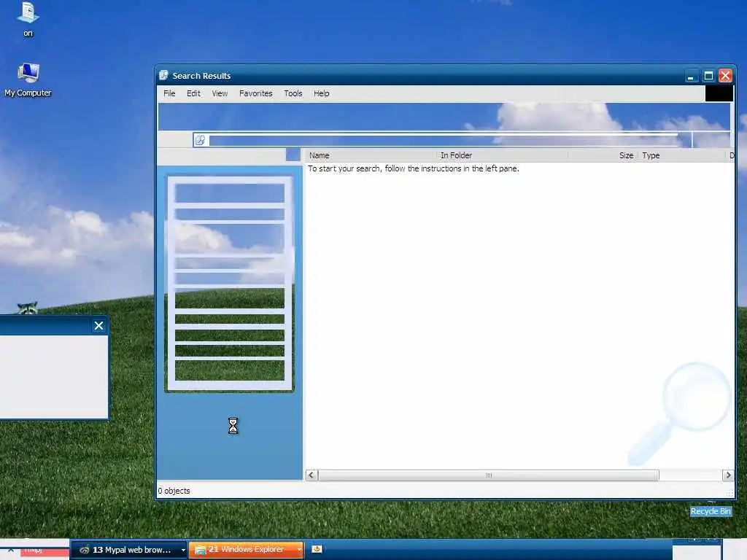Click the '0 objects' status bar text
Image resolution: width=747 pixels, height=560 pixels.
(174, 491)
